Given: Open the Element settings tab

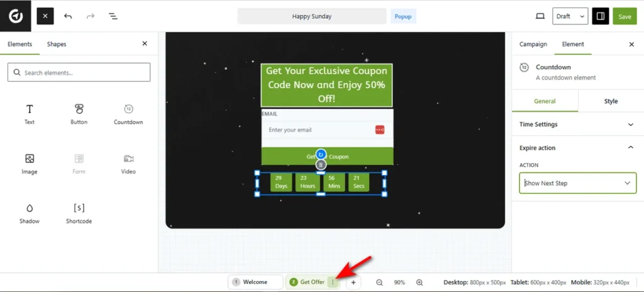Looking at the screenshot, I should (x=573, y=44).
